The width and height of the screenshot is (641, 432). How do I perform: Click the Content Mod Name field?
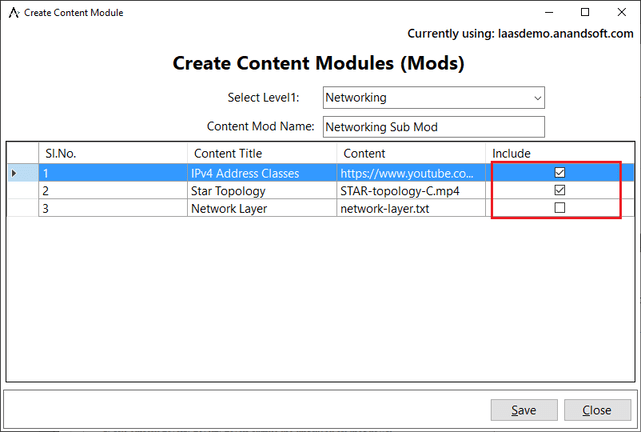pyautogui.click(x=434, y=127)
